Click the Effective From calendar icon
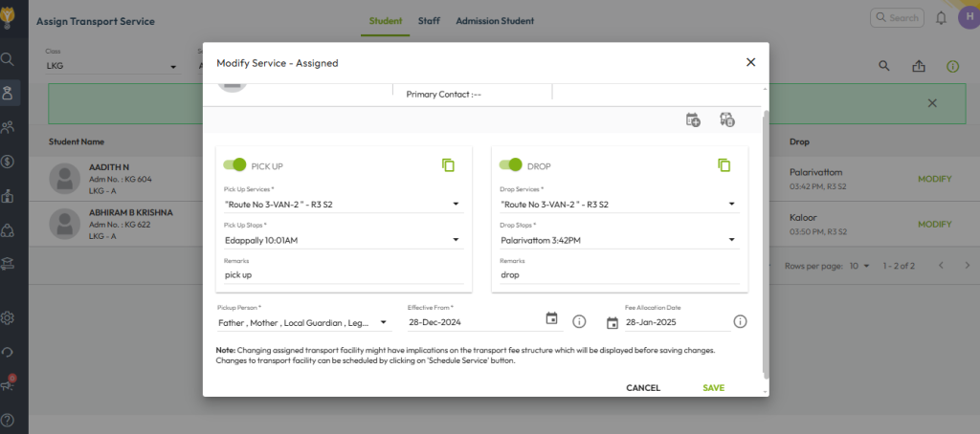This screenshot has height=434, width=980. click(x=551, y=319)
